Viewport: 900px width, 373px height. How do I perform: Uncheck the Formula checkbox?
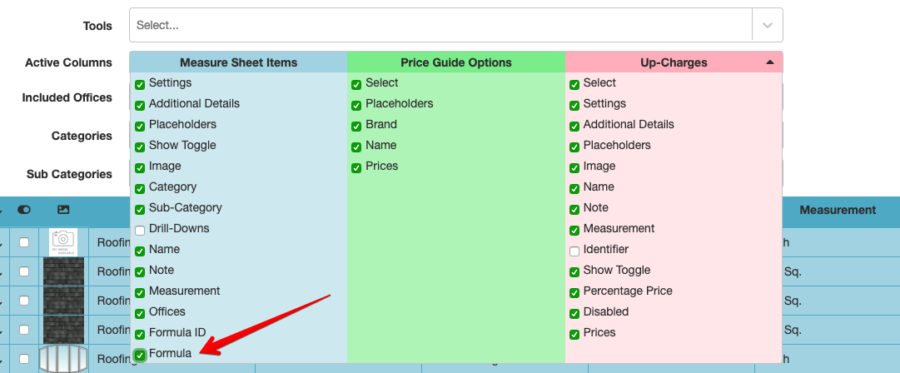point(139,355)
